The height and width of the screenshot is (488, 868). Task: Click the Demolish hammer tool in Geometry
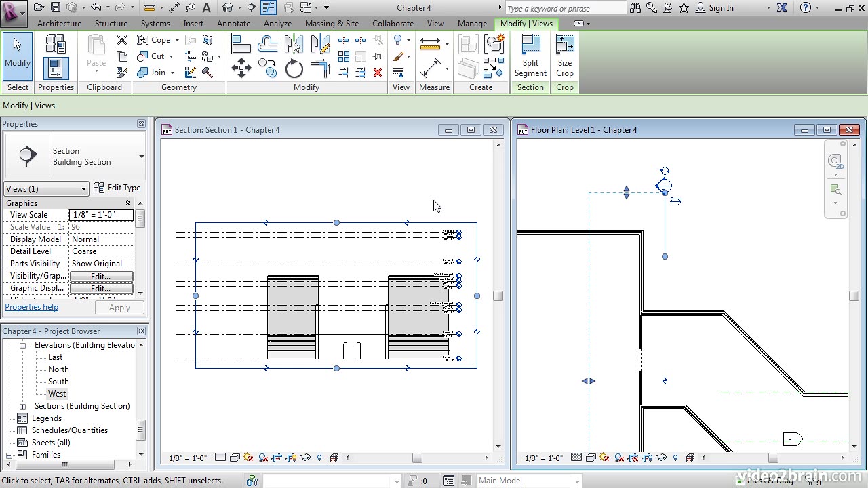click(x=208, y=72)
